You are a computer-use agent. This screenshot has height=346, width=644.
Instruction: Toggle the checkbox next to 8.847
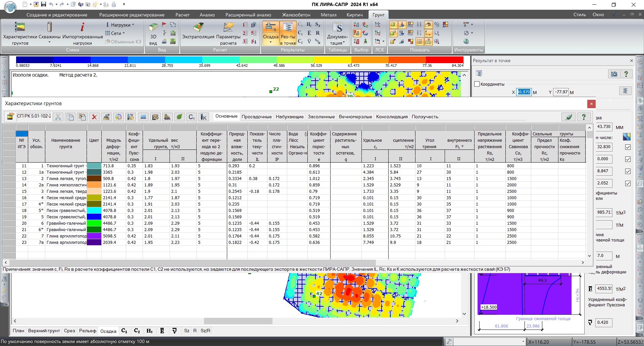[x=628, y=171]
